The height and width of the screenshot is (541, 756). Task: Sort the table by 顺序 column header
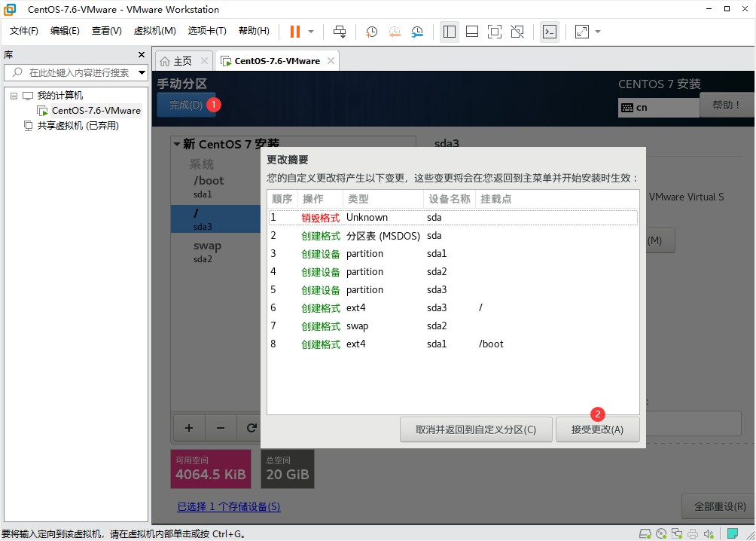(x=282, y=199)
